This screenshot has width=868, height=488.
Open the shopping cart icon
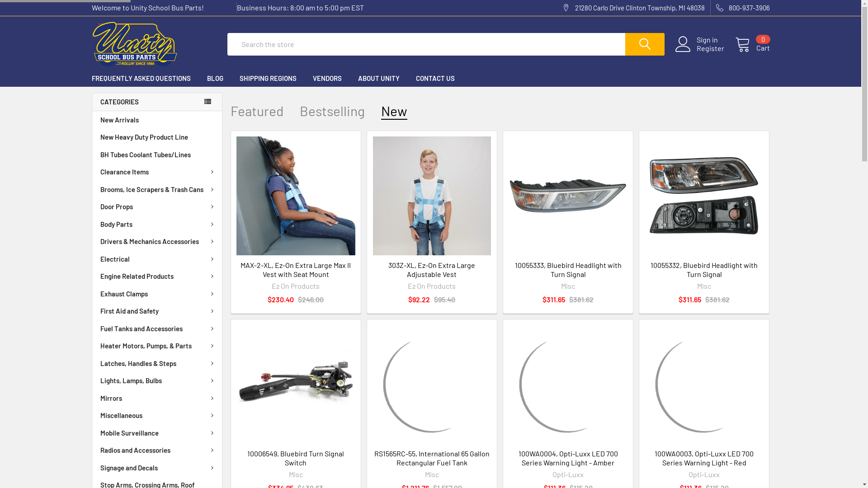point(742,45)
